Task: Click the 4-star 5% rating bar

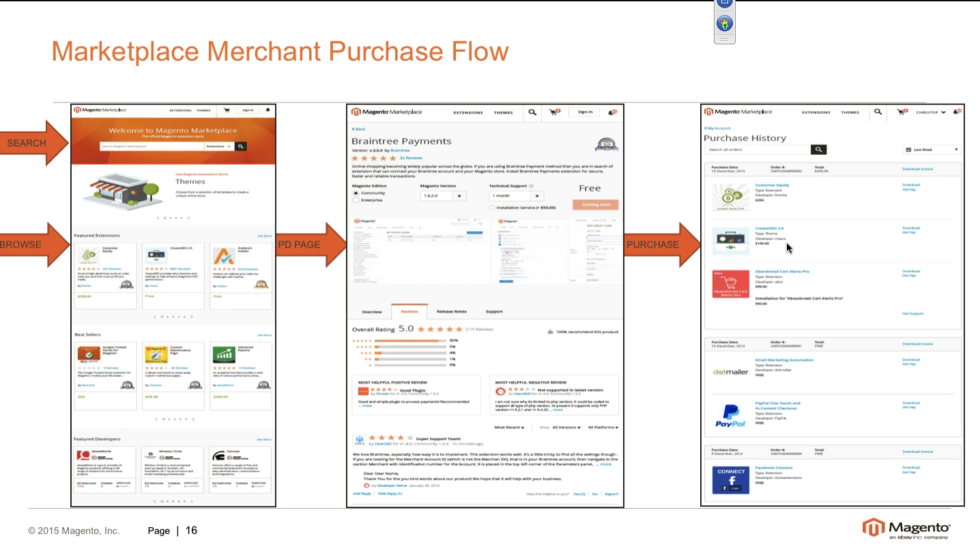Action: pyautogui.click(x=410, y=346)
